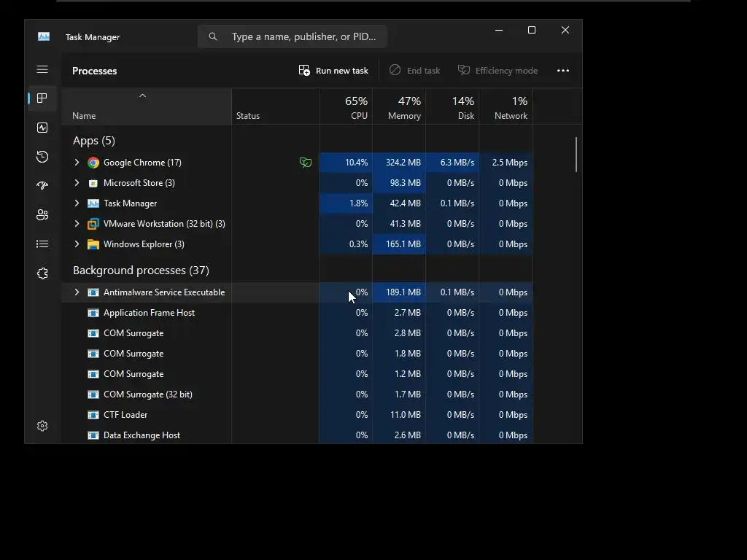This screenshot has height=560, width=747.
Task: Expand the Task Manager process group
Action: [x=77, y=203]
